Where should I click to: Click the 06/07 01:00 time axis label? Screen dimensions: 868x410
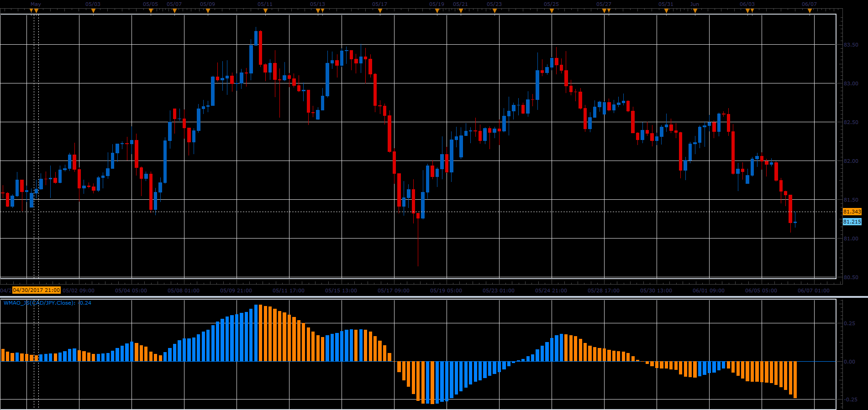coord(814,291)
